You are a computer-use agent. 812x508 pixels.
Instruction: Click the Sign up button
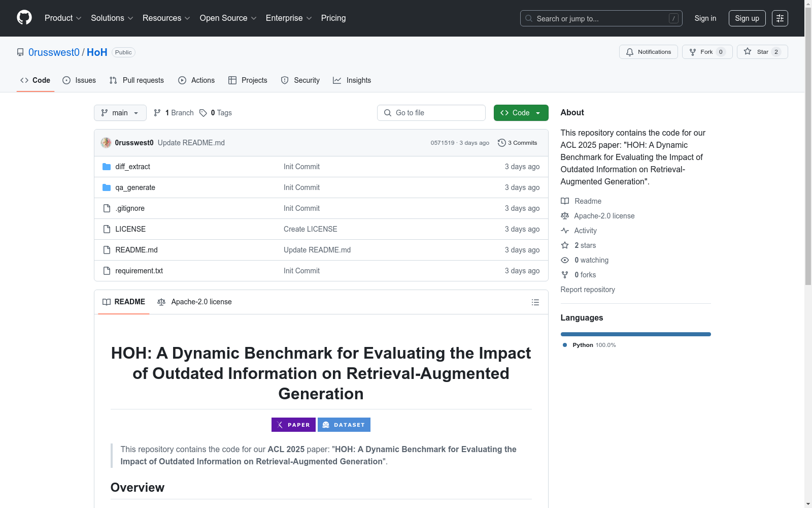point(747,18)
